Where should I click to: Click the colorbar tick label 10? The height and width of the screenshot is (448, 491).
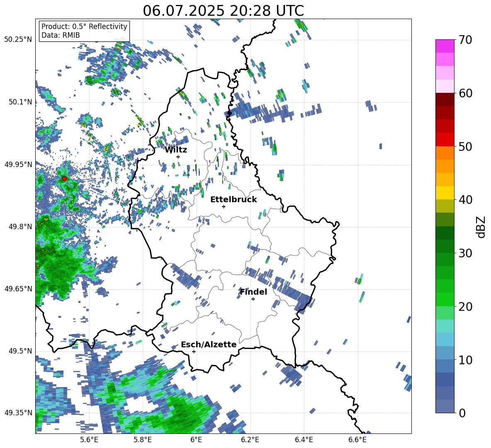pos(465,360)
